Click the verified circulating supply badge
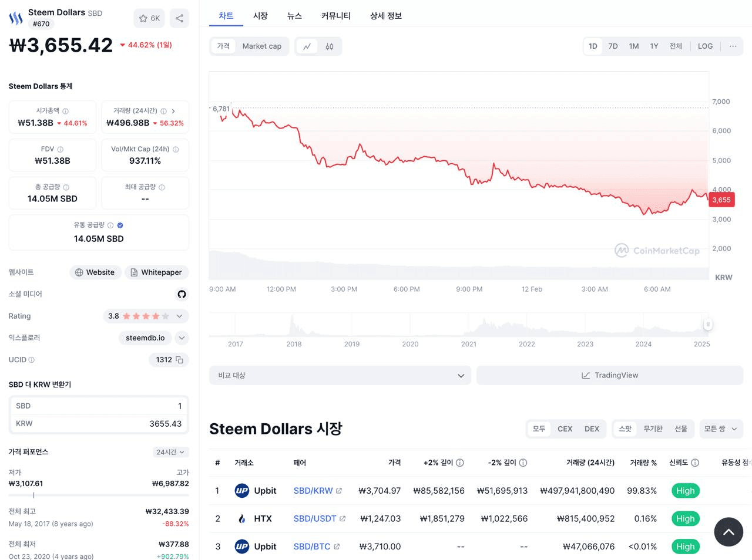This screenshot has height=560, width=752. [x=120, y=225]
